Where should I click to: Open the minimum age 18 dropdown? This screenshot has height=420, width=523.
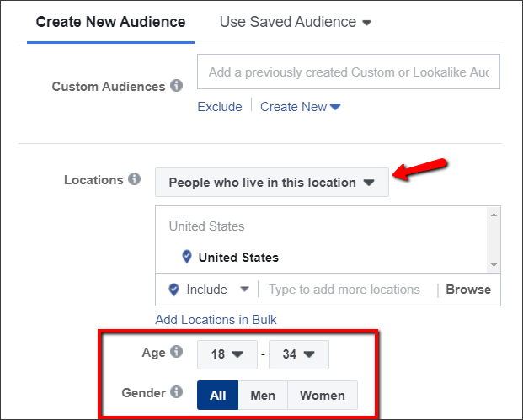click(227, 354)
